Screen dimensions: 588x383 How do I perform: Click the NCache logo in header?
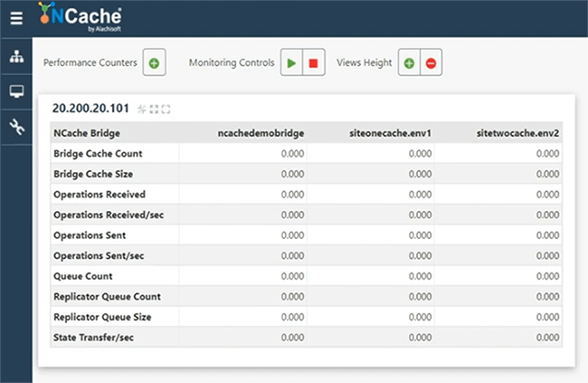[x=81, y=17]
